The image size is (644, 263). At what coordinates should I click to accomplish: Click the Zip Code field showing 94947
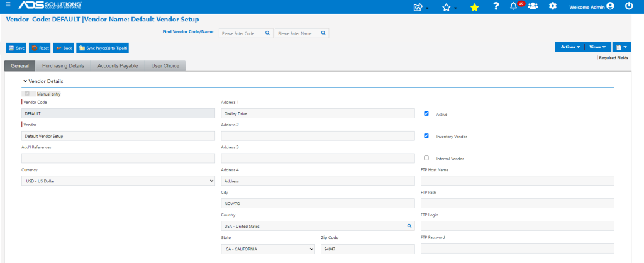pyautogui.click(x=368, y=249)
